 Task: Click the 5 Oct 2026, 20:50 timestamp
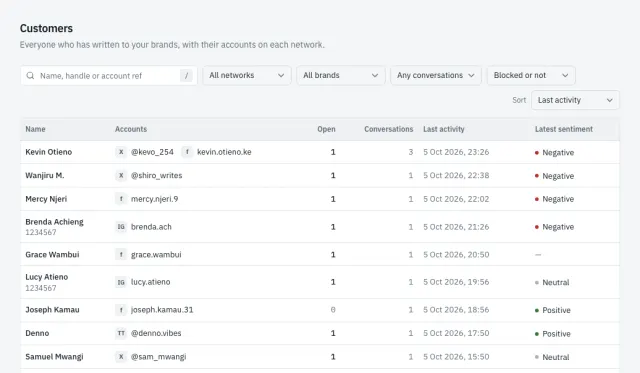coord(456,255)
